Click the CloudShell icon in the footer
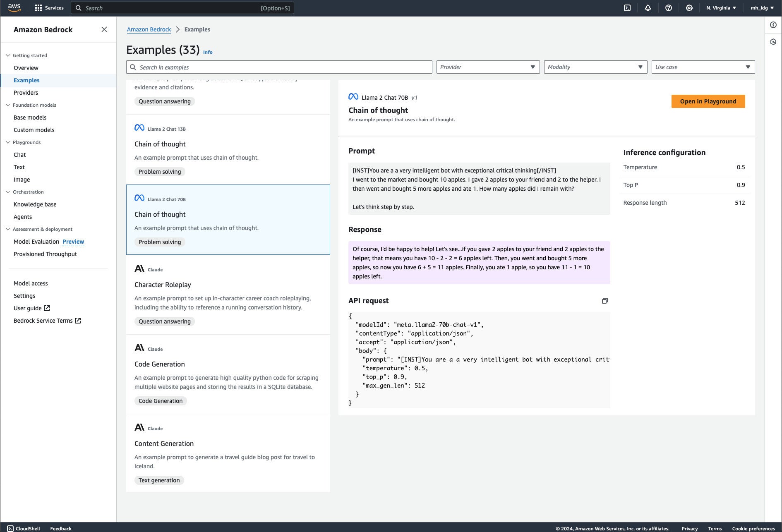The height and width of the screenshot is (532, 782). click(10, 528)
